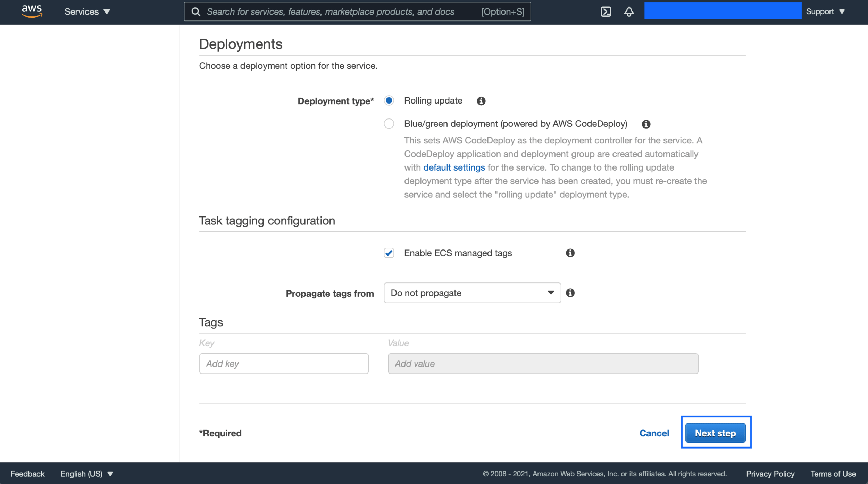
Task: Click the Next step button
Action: point(715,433)
